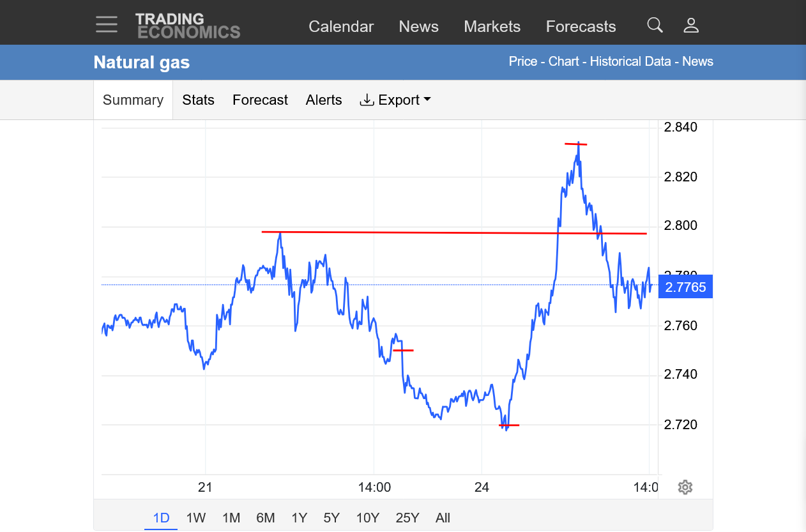This screenshot has height=532, width=806.
Task: Switch chart to 25Y range
Action: pyautogui.click(x=407, y=517)
